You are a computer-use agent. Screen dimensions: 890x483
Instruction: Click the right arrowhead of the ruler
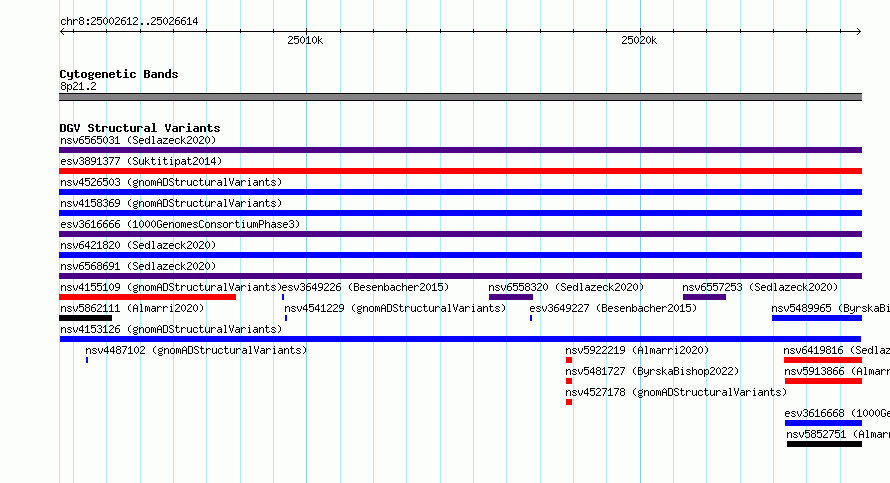tap(858, 32)
